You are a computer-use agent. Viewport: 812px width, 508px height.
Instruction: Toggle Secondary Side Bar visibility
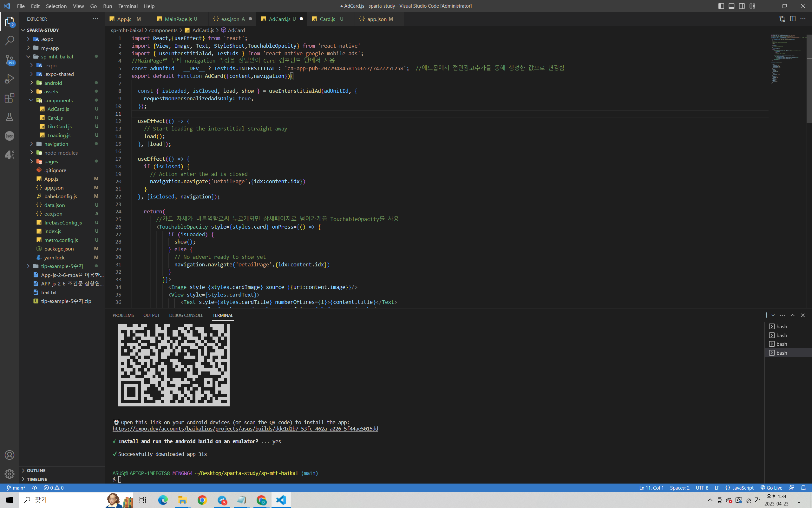point(742,6)
